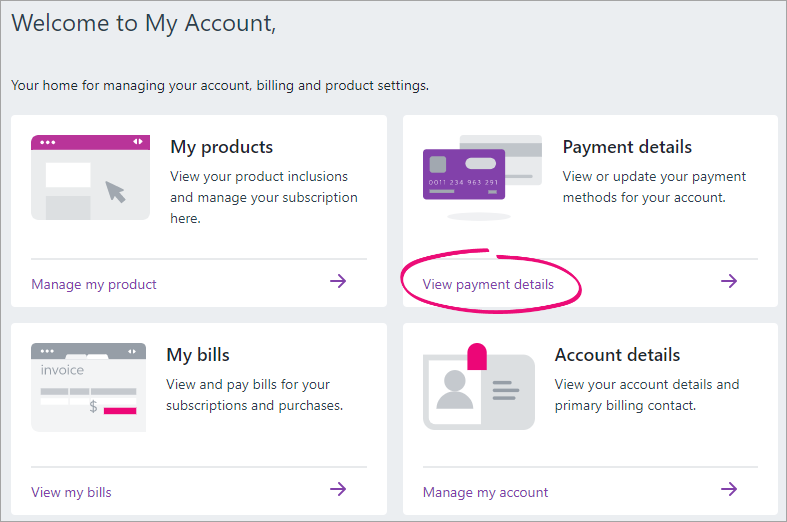
Task: Click the arrow beside Manage my account
Action: coord(729,489)
